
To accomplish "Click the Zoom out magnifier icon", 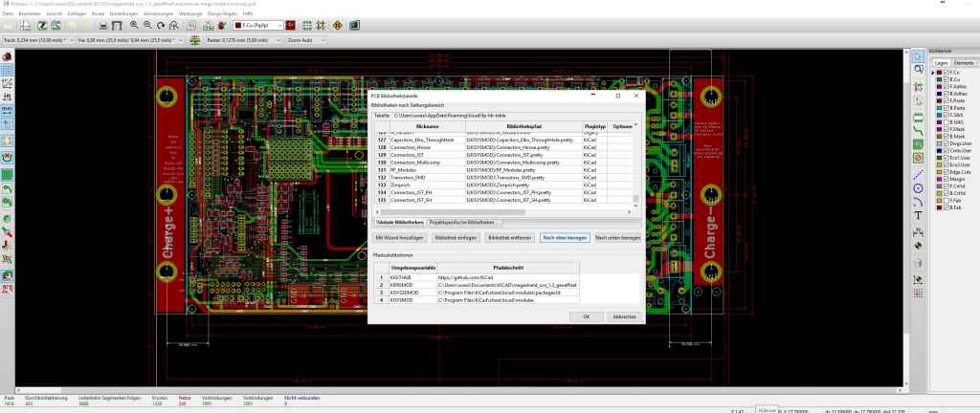I will (147, 26).
